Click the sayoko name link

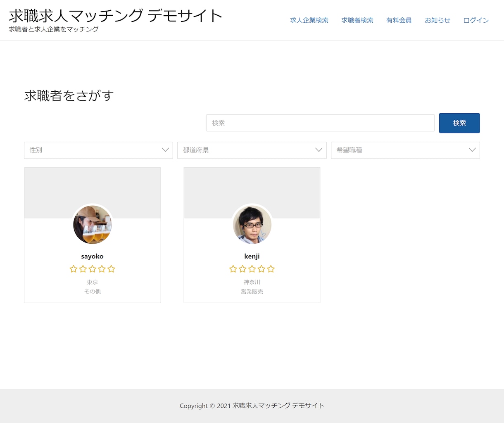(x=93, y=257)
